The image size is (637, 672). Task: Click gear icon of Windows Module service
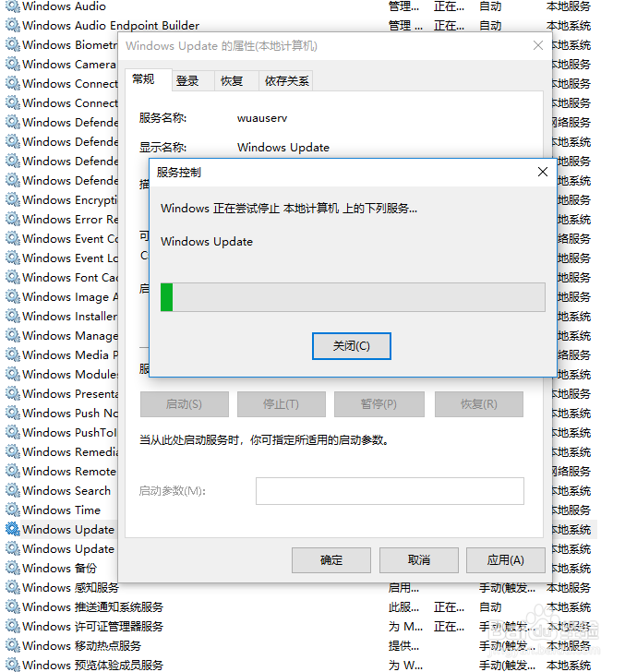click(x=12, y=374)
